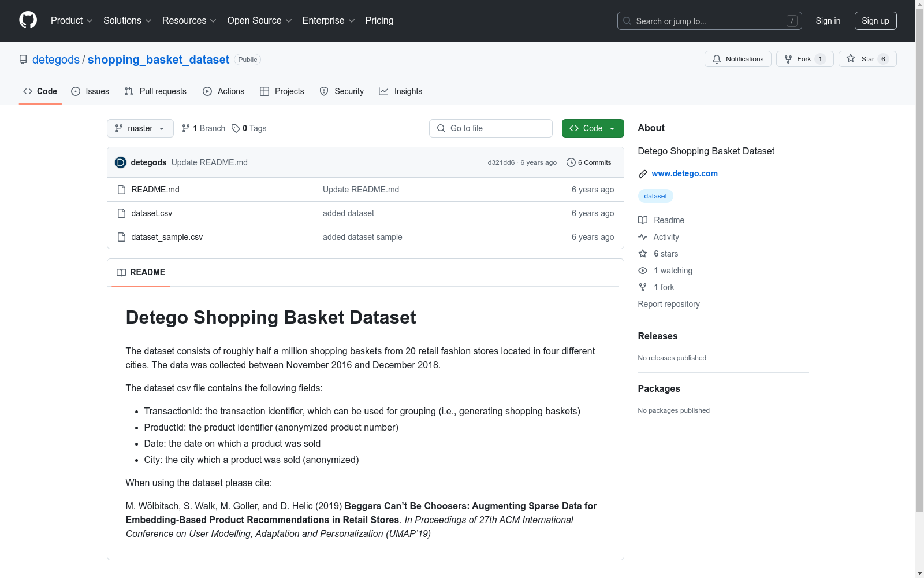Go to the Pricing page
The image size is (924, 578).
(379, 21)
